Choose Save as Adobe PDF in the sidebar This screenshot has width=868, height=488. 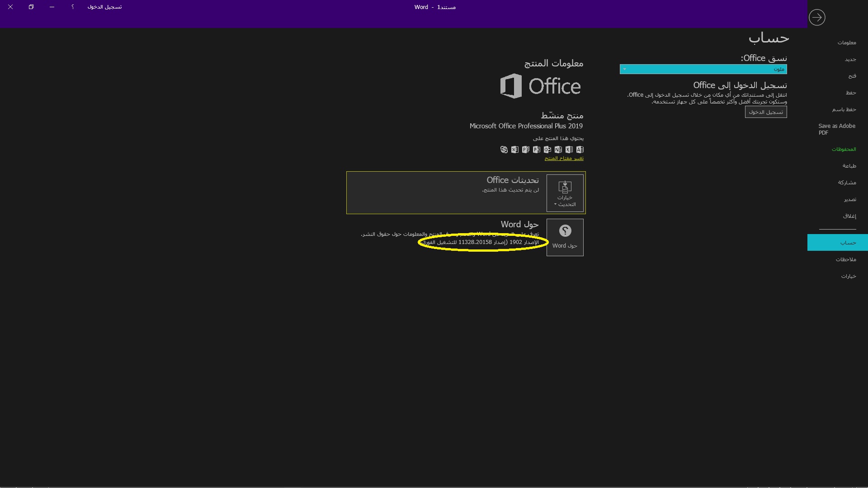[x=837, y=129]
